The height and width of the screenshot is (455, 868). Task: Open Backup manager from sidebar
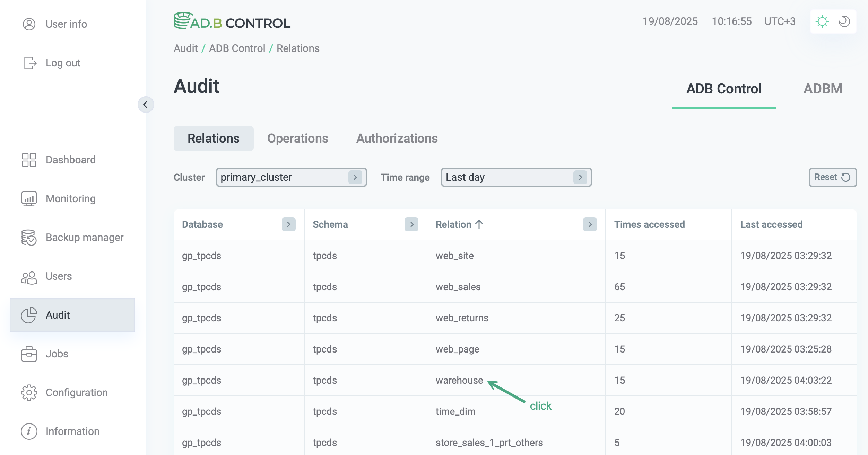coord(29,238)
